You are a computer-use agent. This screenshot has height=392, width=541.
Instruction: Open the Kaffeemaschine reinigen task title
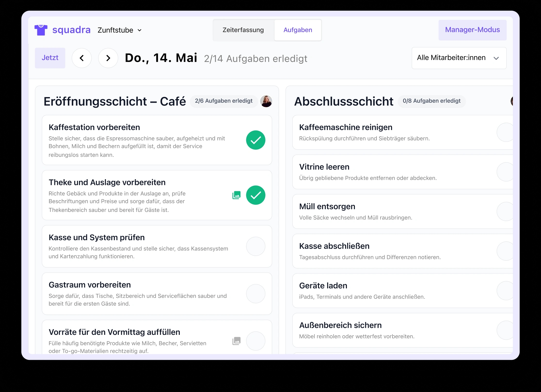click(346, 127)
